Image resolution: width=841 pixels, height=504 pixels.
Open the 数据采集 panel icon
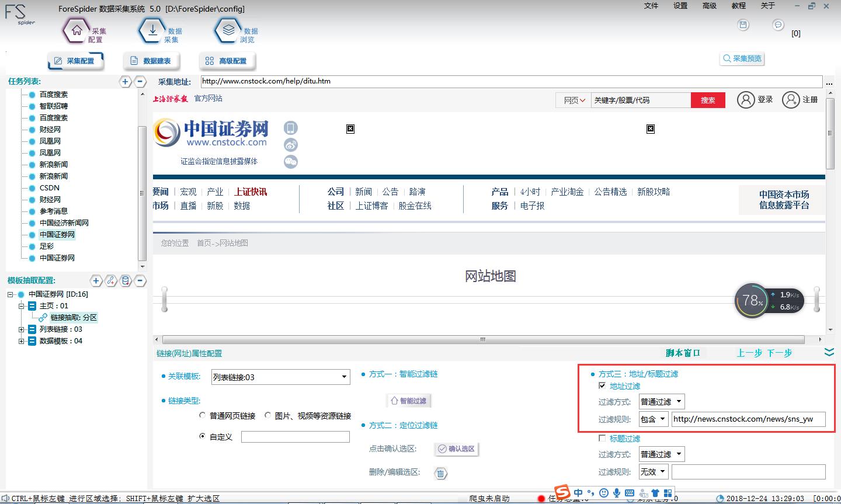coord(153,29)
